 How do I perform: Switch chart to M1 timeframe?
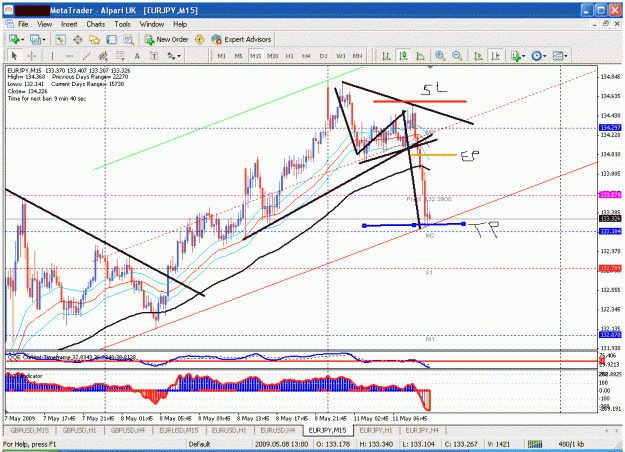pyautogui.click(x=222, y=56)
